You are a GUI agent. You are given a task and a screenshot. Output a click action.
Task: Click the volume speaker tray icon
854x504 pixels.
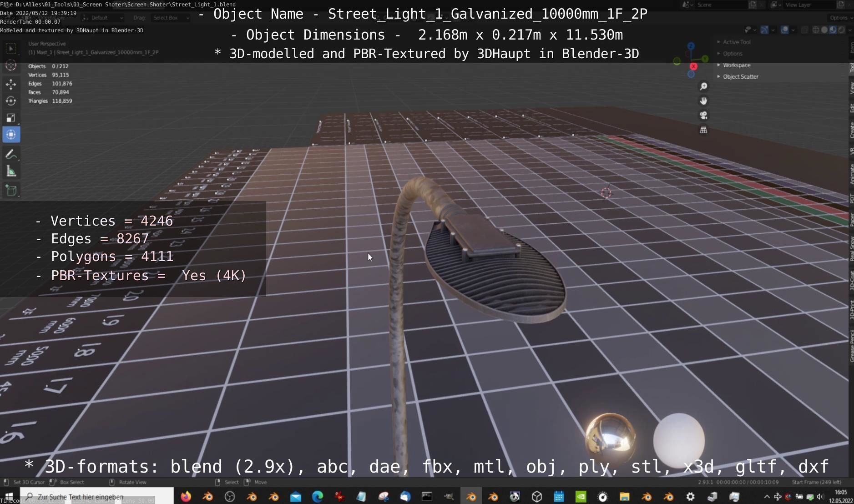820,497
